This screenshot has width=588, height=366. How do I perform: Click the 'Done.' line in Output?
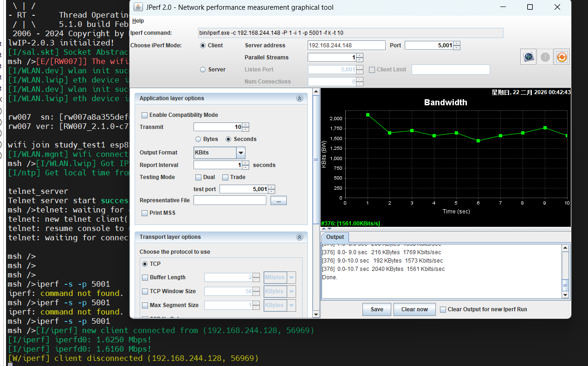coord(330,277)
